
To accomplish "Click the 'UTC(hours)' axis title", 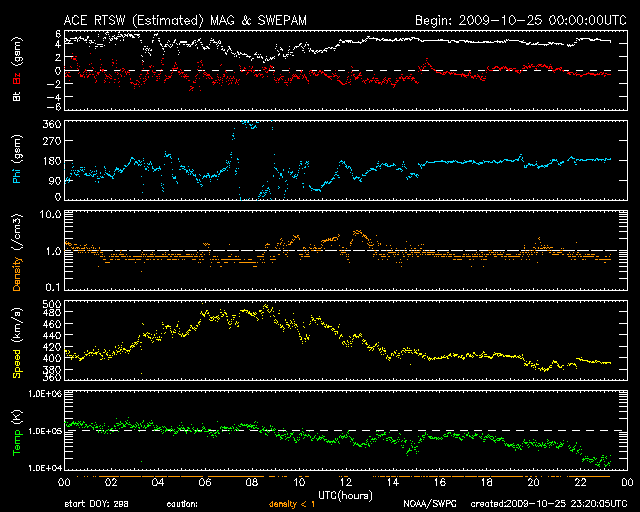I will tap(345, 496).
